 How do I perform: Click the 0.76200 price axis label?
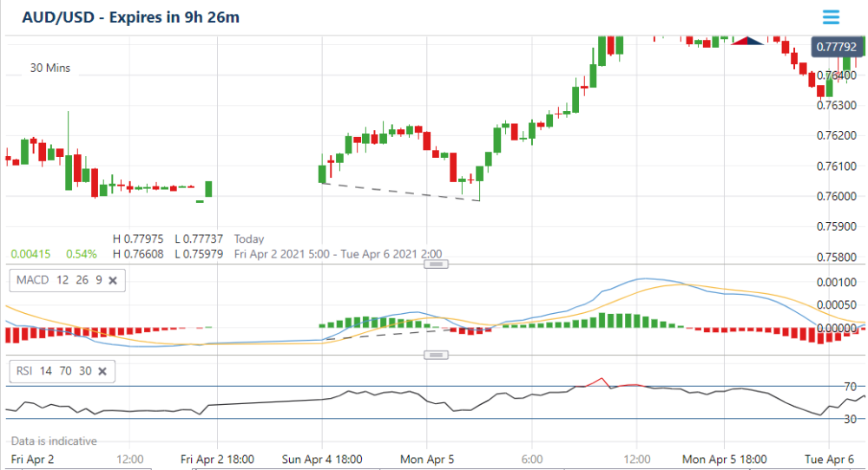pos(837,135)
